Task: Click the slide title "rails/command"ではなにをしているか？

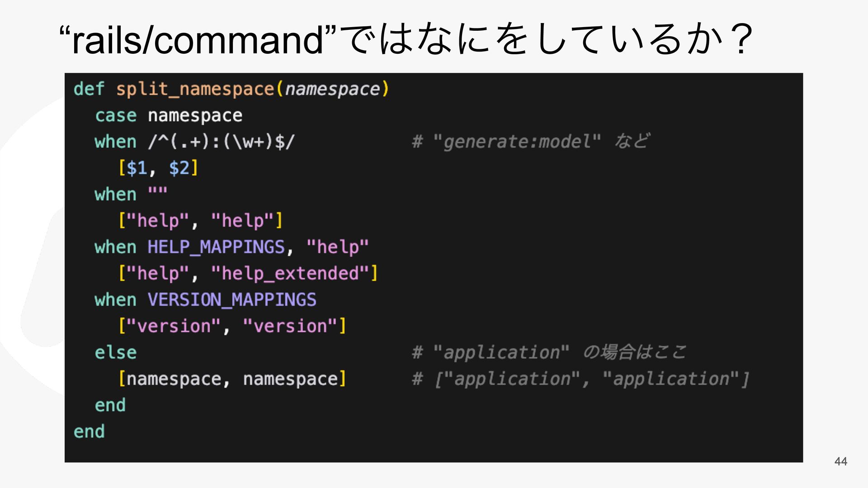Action: coord(406,40)
